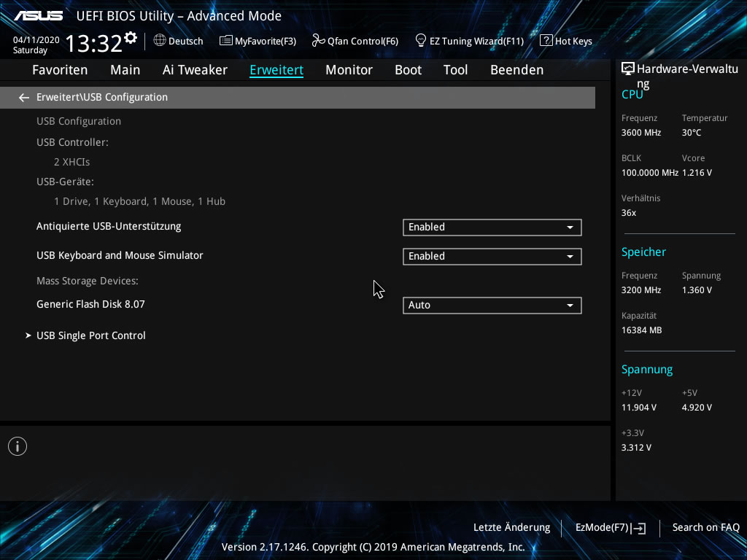The height and width of the screenshot is (560, 747).
Task: Select Generic Flash Disk 8.07 label
Action: tap(90, 304)
